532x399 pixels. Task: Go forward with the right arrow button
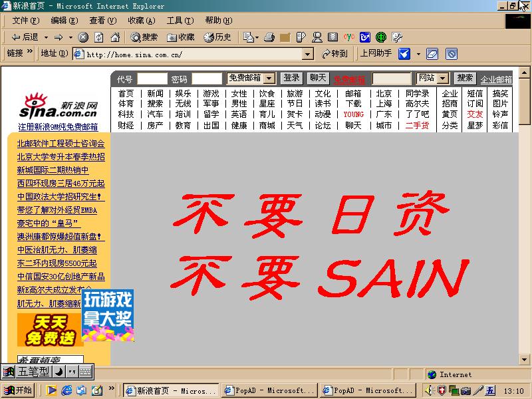click(59, 37)
